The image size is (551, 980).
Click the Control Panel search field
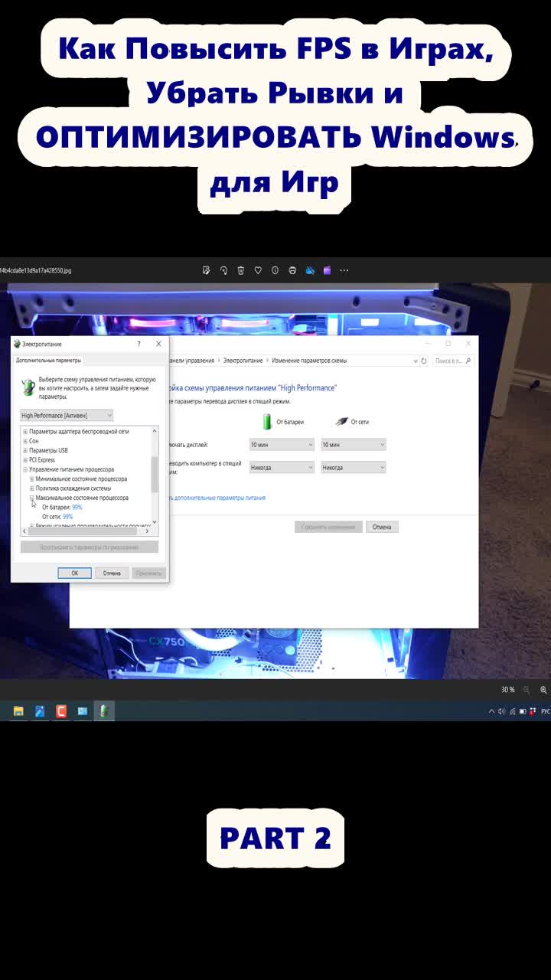pos(452,361)
